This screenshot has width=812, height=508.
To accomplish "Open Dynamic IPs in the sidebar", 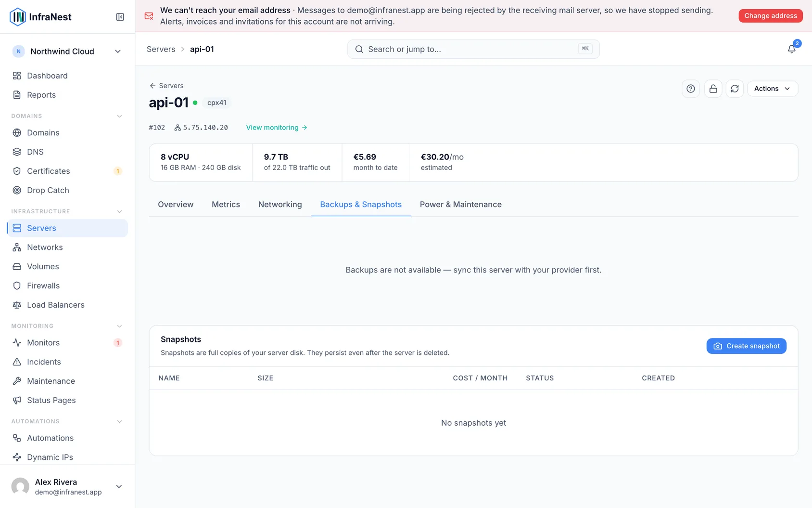I will pyautogui.click(x=67, y=457).
